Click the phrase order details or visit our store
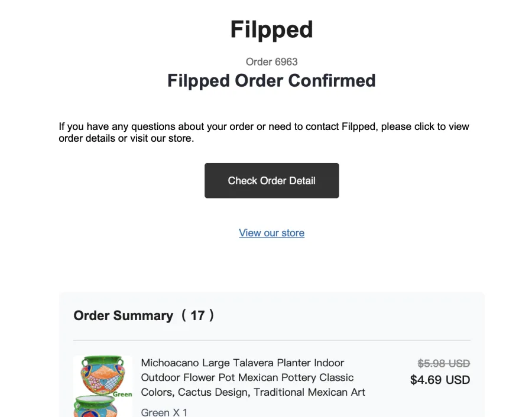 coord(126,138)
